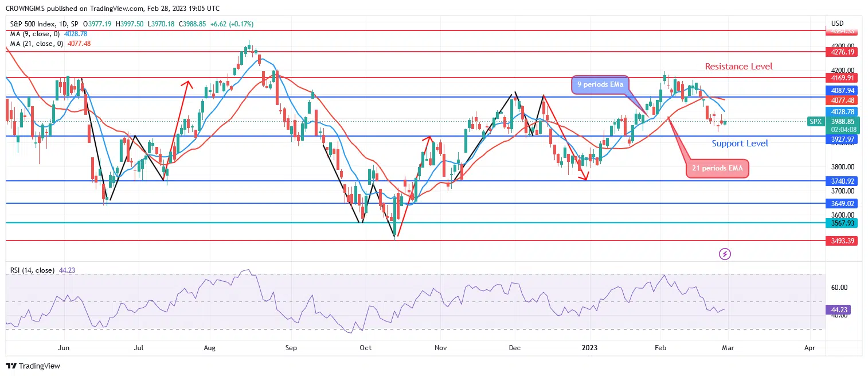
Task: Click the Jul date axis label
Action: [x=138, y=348]
